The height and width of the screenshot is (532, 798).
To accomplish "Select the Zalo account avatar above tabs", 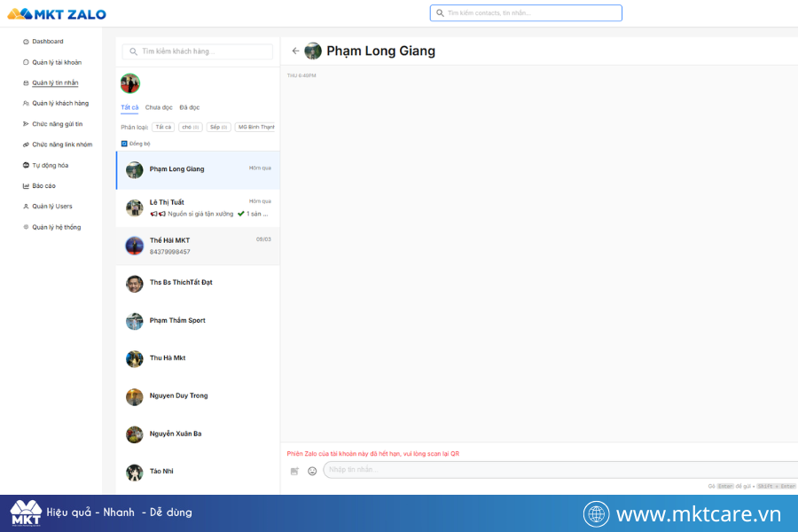I will (130, 83).
